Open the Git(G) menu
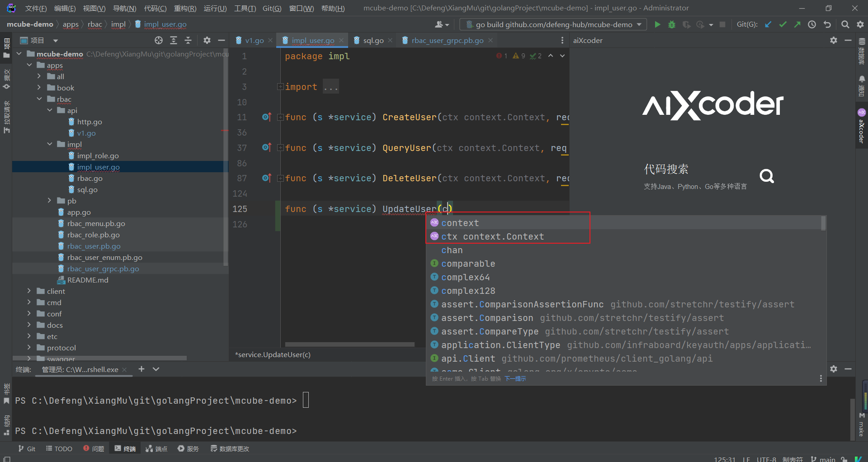 tap(272, 8)
